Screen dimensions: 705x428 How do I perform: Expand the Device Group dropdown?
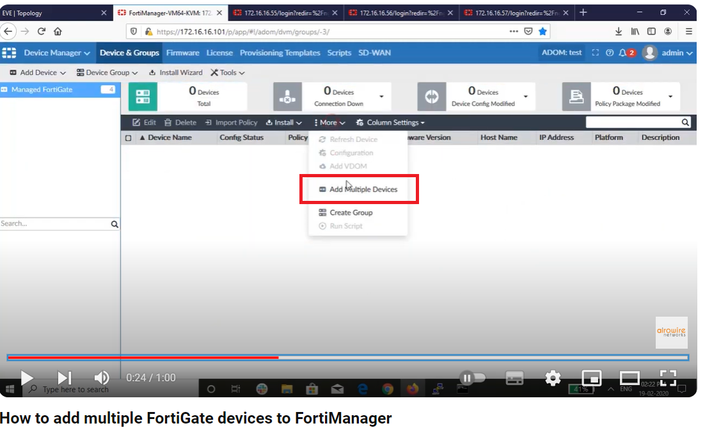[107, 72]
